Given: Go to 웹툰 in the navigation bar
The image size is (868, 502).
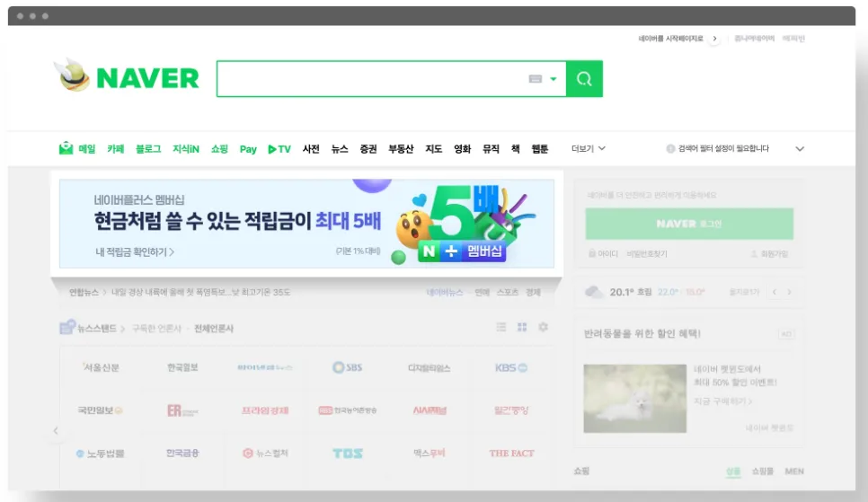Looking at the screenshot, I should (x=540, y=149).
